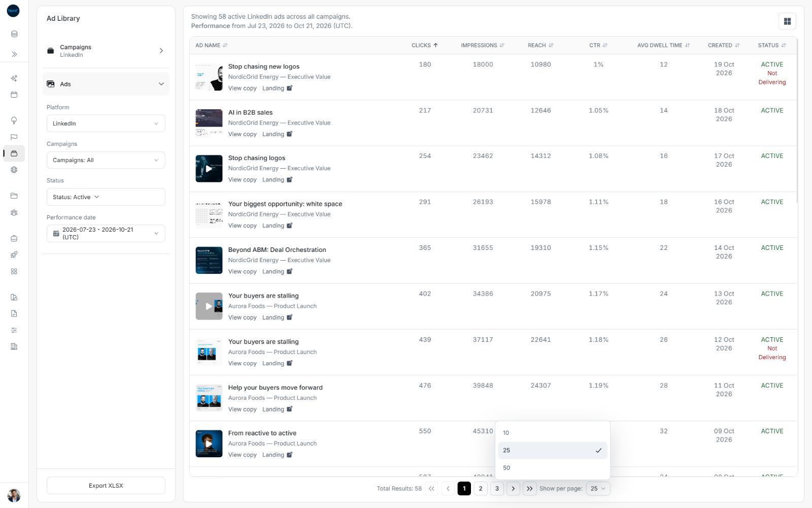Sort table by CTR column icon
Viewport: 812px width, 508px height.
(x=605, y=45)
